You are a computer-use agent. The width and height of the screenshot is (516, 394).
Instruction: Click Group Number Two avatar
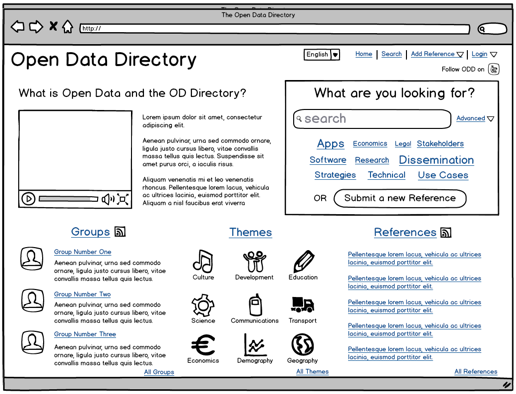(x=32, y=300)
